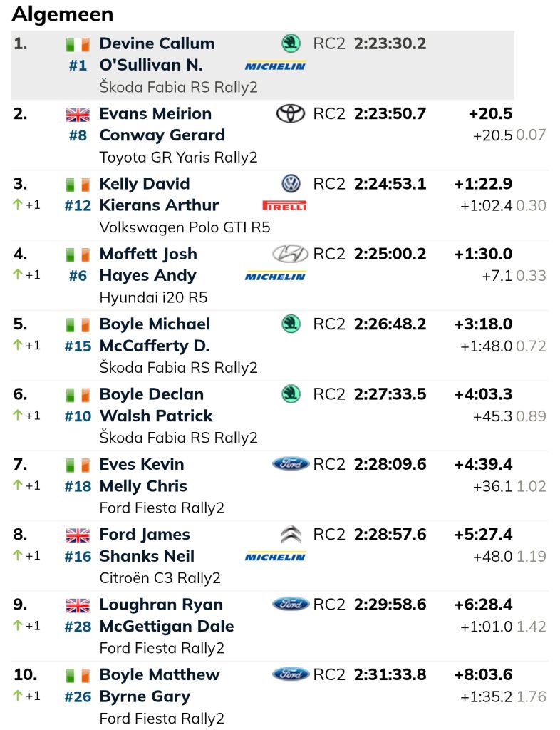Screen dimensions: 560x730
Task: Click the Škoda logo beside Devine Callum
Action: (291, 43)
